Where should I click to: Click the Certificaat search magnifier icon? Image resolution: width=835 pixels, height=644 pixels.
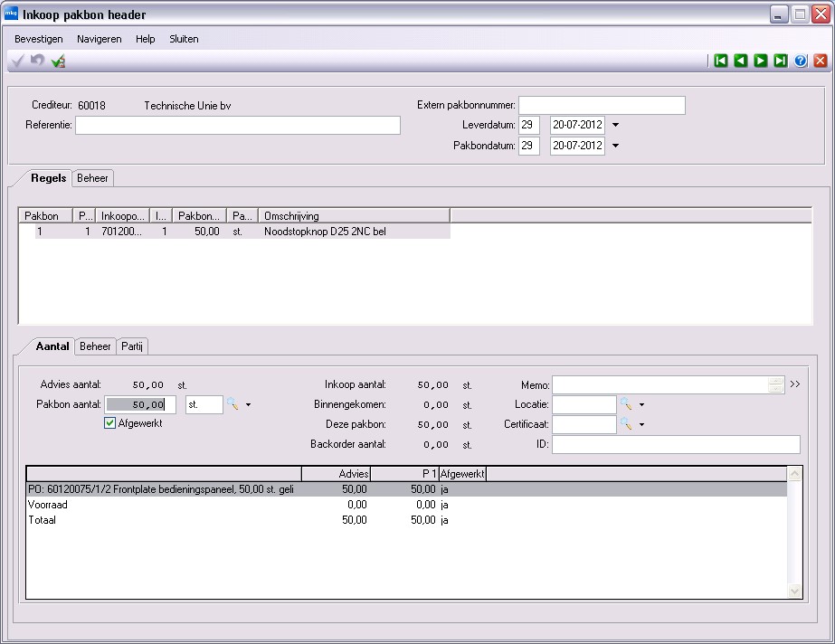pos(626,424)
